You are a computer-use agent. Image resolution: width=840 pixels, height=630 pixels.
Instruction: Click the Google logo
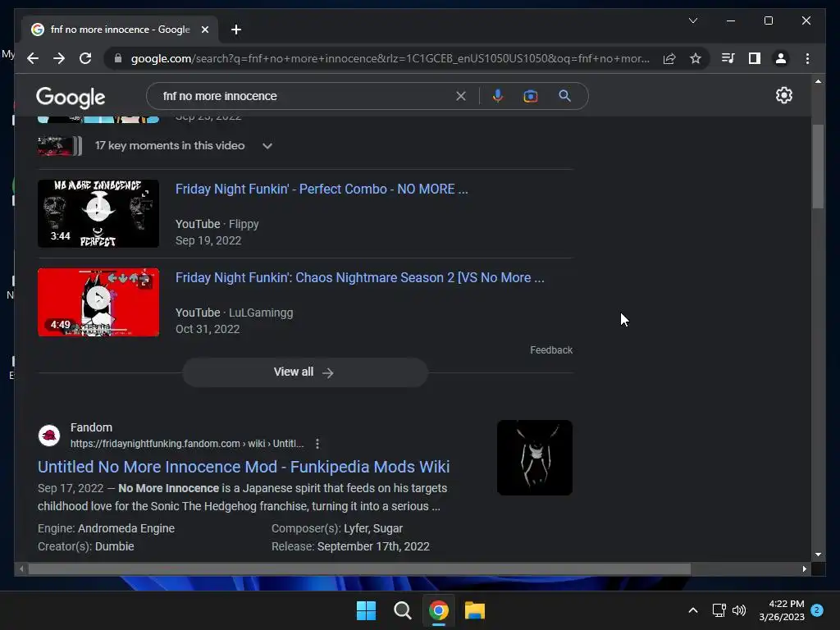pos(71,98)
